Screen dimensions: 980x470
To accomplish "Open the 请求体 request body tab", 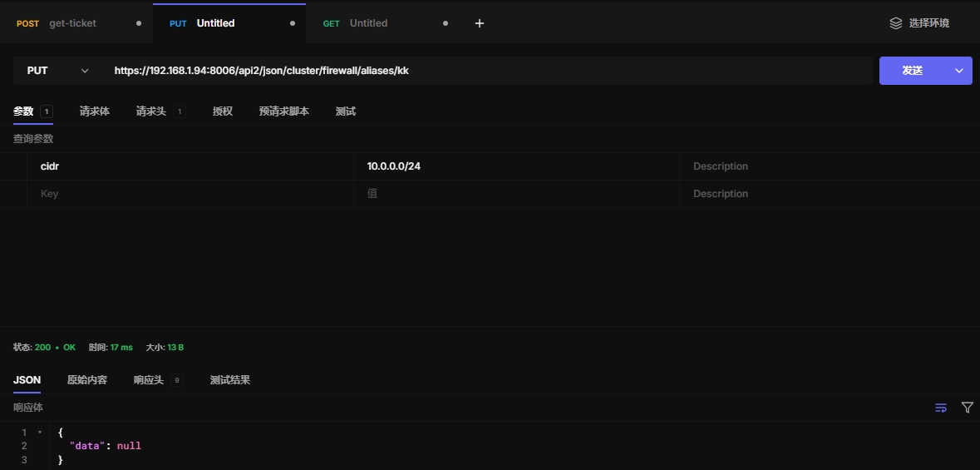I will point(94,111).
